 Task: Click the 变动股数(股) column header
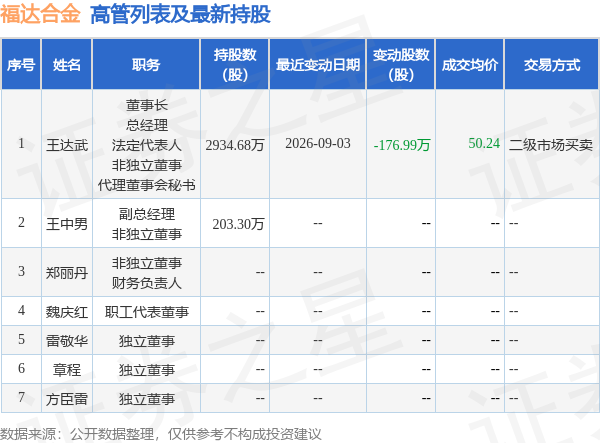401,65
